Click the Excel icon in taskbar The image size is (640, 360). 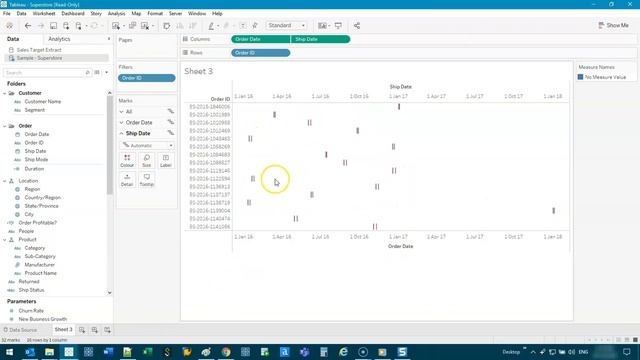tap(147, 352)
